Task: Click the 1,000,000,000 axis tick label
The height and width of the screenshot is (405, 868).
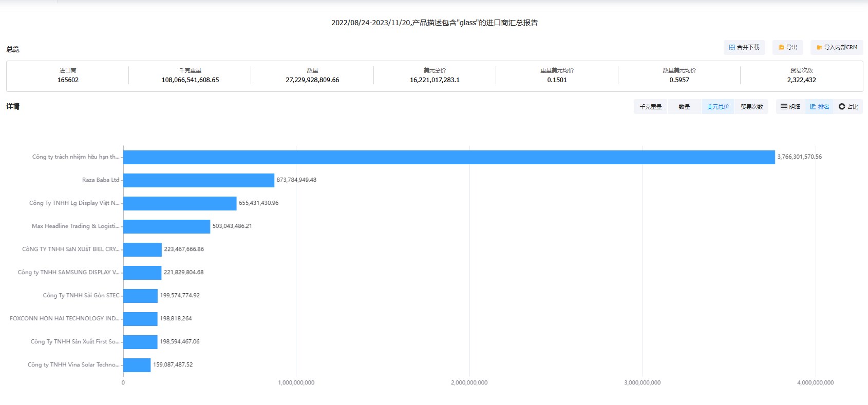Action: [x=296, y=382]
